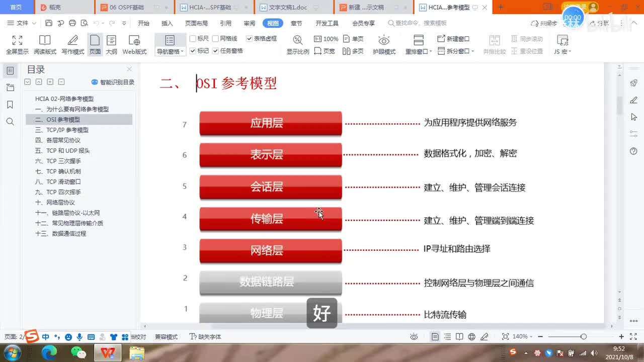Open WeChat from taskbar
Screen dimensions: 644x362
click(78, 353)
